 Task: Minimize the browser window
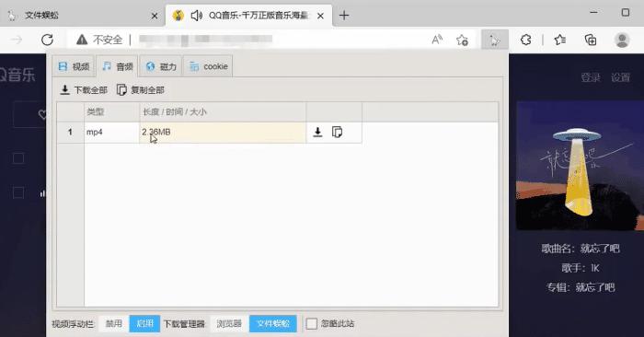[593, 13]
